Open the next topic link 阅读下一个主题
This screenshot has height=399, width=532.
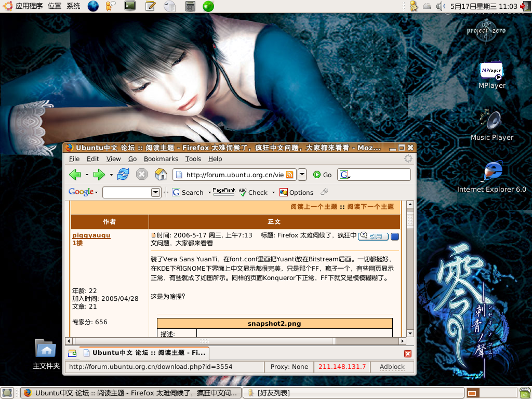pyautogui.click(x=370, y=207)
